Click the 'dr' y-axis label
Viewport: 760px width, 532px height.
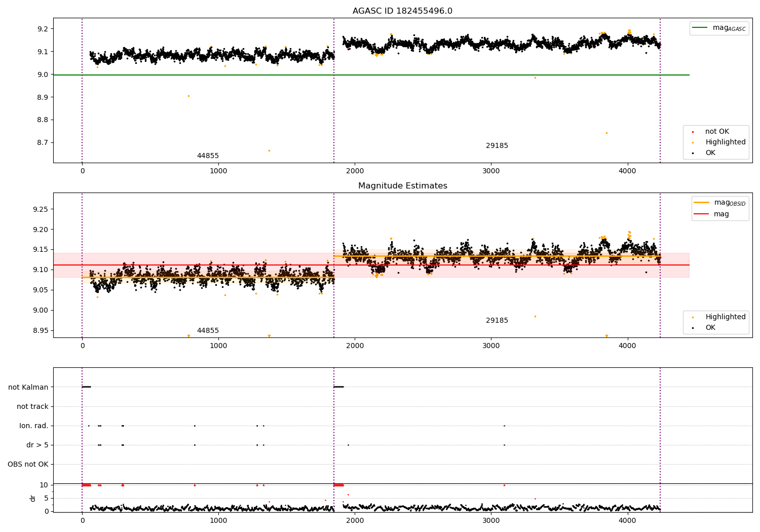(33, 498)
